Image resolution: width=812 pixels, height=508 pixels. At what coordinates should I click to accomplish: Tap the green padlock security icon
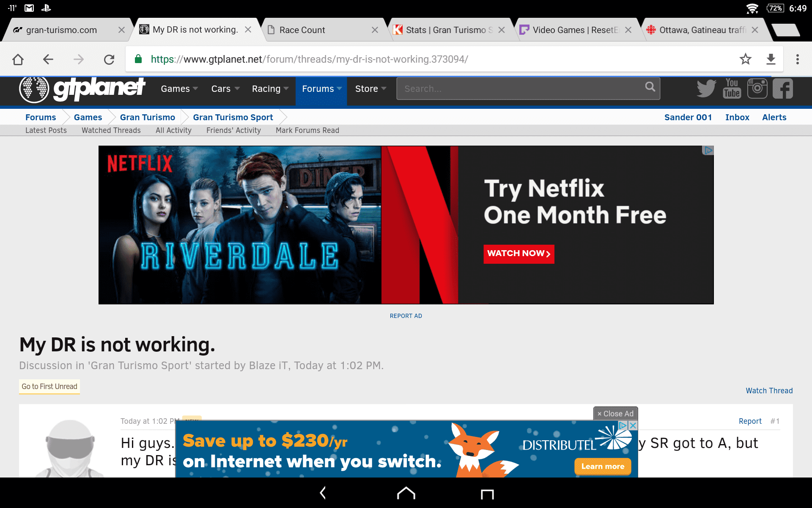[138, 59]
